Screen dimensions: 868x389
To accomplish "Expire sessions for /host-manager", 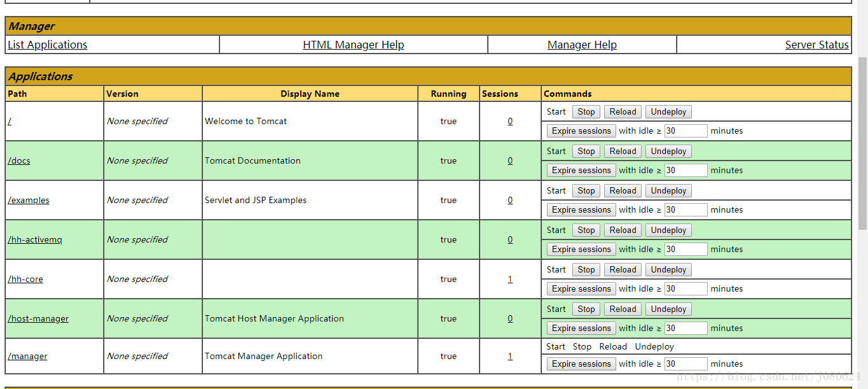I will point(581,329).
